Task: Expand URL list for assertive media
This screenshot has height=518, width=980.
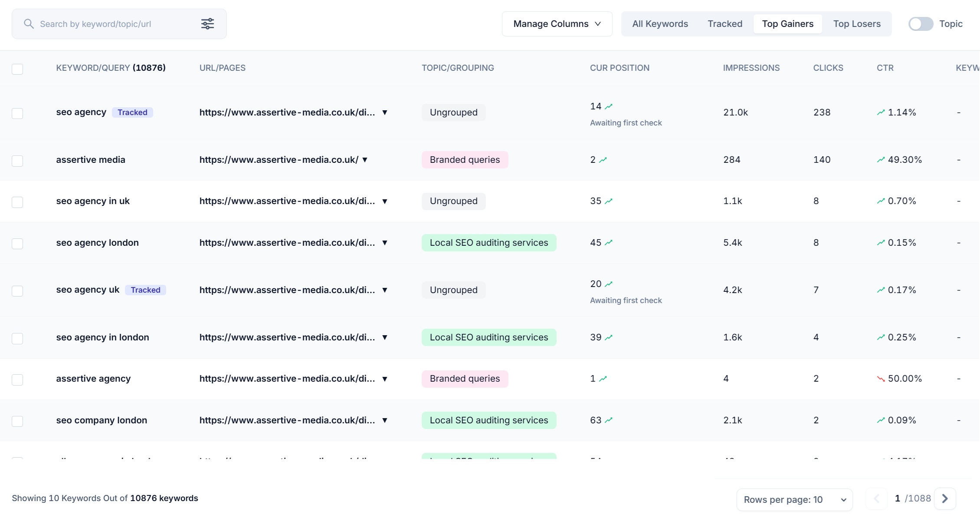Action: pyautogui.click(x=365, y=160)
